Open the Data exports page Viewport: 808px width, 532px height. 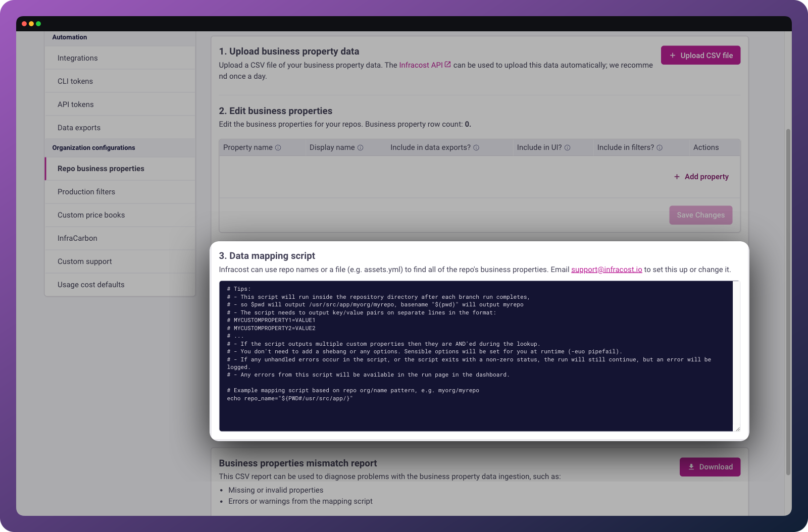79,127
